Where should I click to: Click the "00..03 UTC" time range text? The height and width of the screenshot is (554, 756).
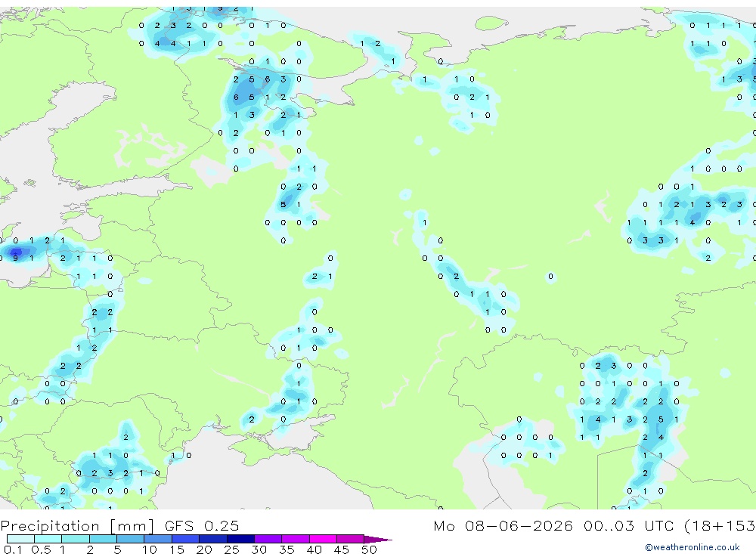point(628,525)
